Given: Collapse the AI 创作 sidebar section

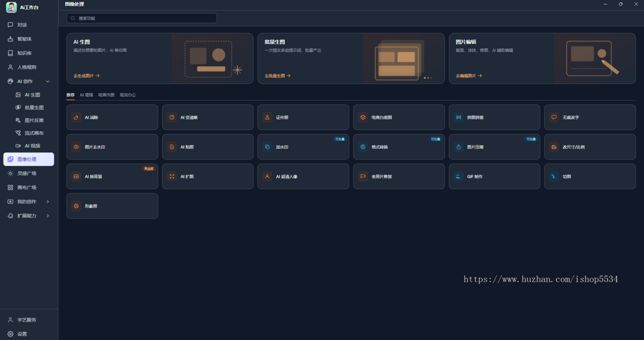Looking at the screenshot, I should coord(48,82).
